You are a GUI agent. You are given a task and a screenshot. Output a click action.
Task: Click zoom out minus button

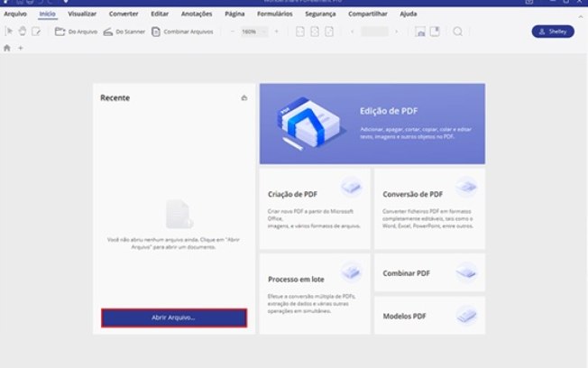pos(232,32)
